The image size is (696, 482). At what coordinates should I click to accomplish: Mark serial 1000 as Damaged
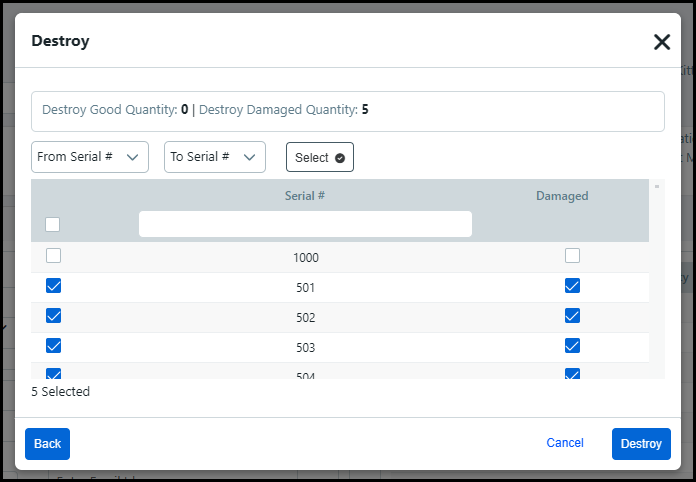pyautogui.click(x=572, y=256)
